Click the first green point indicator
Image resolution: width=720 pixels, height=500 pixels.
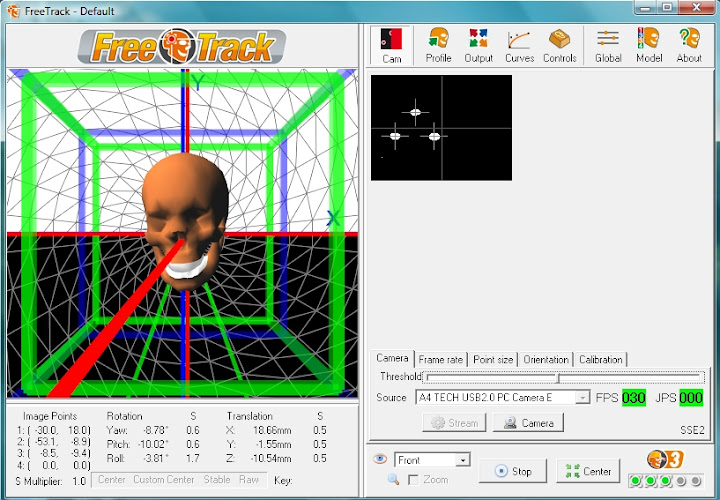click(x=636, y=481)
